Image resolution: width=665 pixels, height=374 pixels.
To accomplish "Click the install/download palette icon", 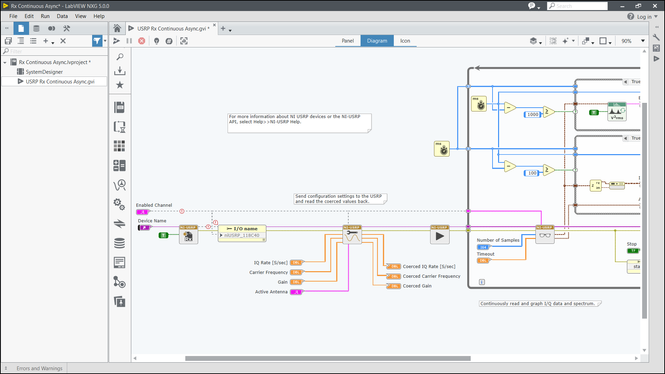I will [x=120, y=71].
